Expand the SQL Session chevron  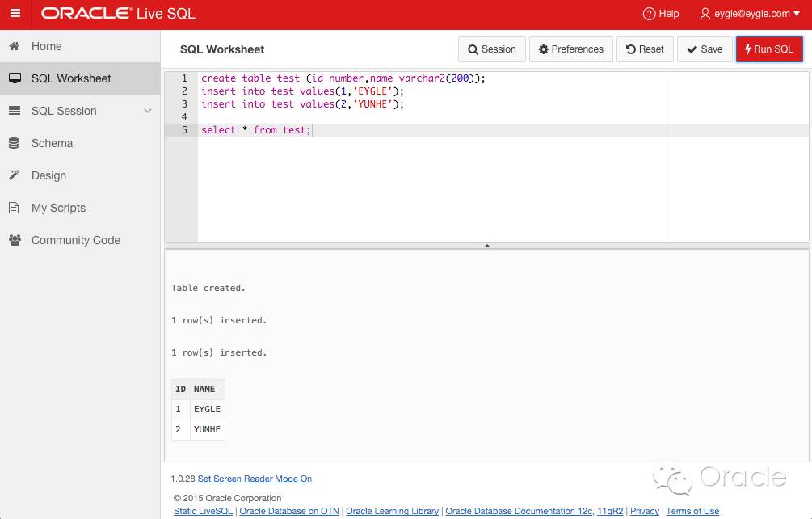(x=148, y=111)
